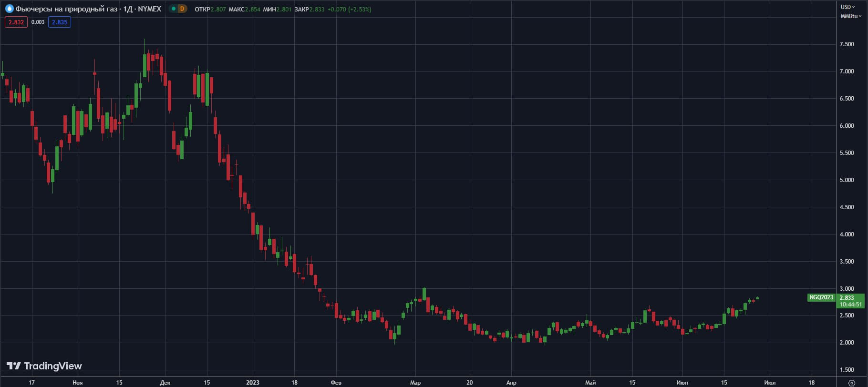Image resolution: width=868 pixels, height=387 pixels.
Task: Click the green market status dot
Action: tap(173, 9)
